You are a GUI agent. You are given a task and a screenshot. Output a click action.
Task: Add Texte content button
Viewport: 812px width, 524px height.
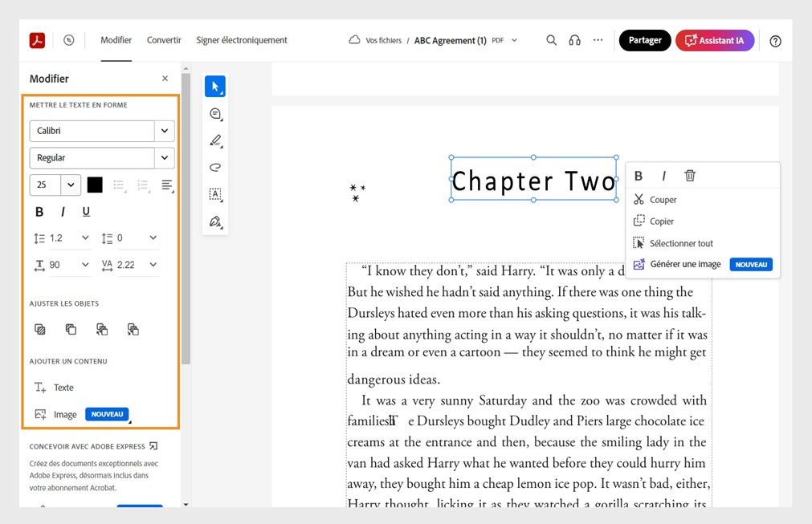coord(55,388)
